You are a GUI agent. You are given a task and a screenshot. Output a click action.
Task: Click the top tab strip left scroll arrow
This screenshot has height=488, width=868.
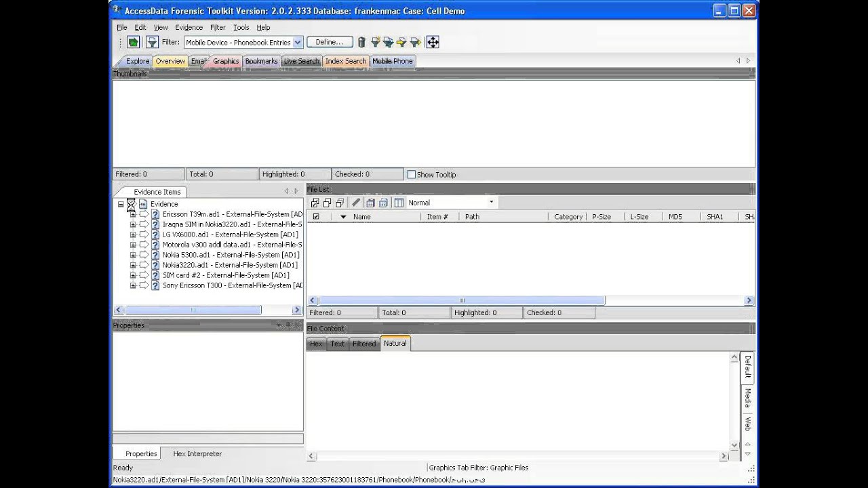point(738,60)
